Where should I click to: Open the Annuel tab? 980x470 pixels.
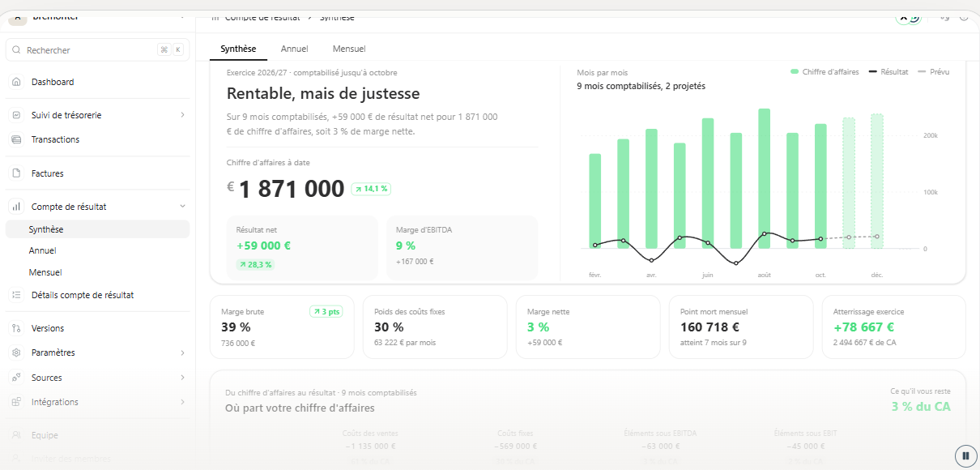click(294, 49)
